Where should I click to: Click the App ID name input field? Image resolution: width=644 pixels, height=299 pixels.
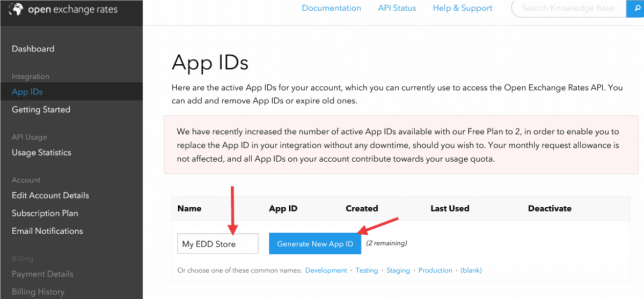tap(217, 244)
